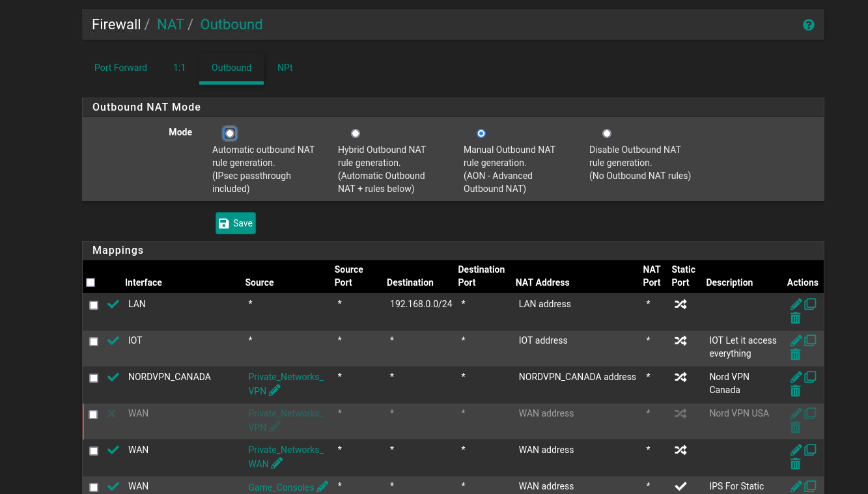Copy the Private_Networks_WAN mapping rule

tap(810, 450)
